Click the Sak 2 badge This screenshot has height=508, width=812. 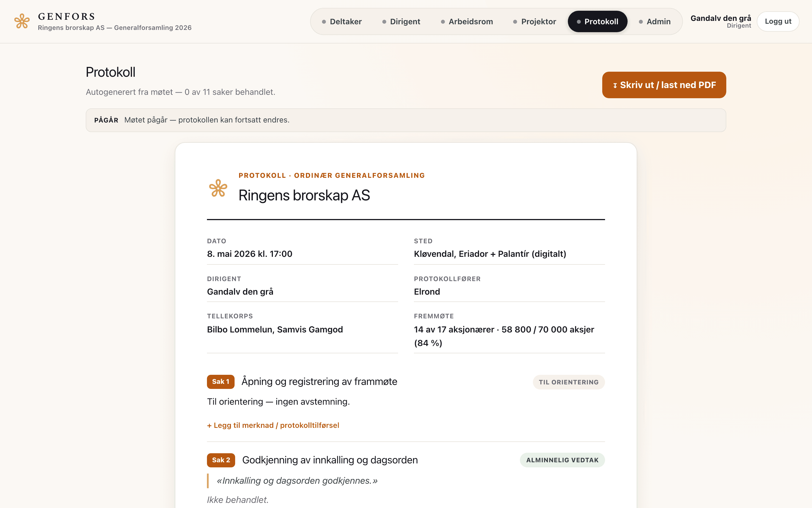[x=221, y=460]
